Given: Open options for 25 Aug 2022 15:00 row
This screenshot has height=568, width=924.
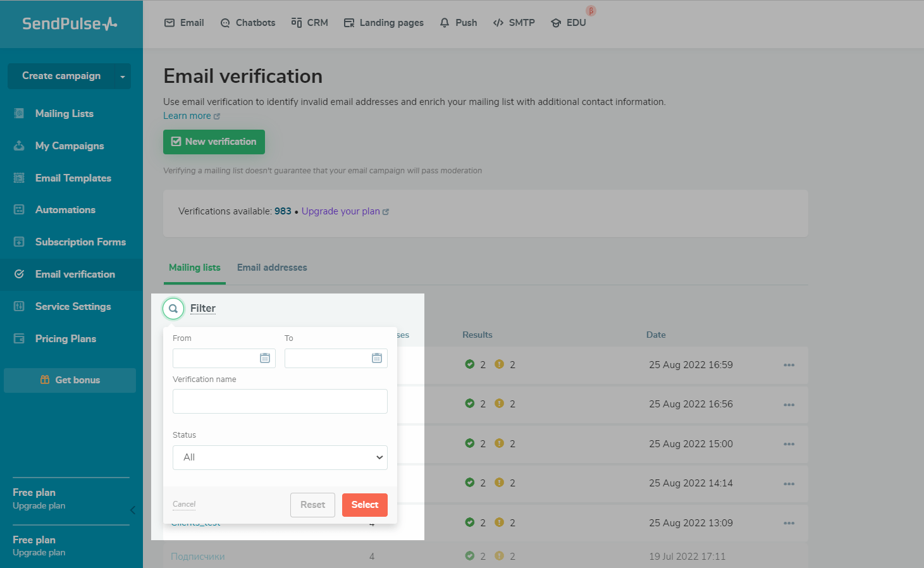Looking at the screenshot, I should 789,444.
